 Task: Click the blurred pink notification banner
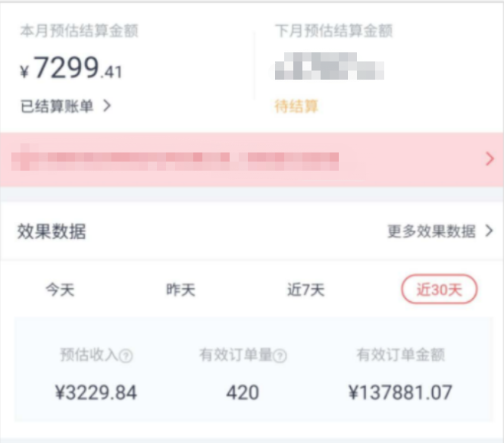click(252, 159)
